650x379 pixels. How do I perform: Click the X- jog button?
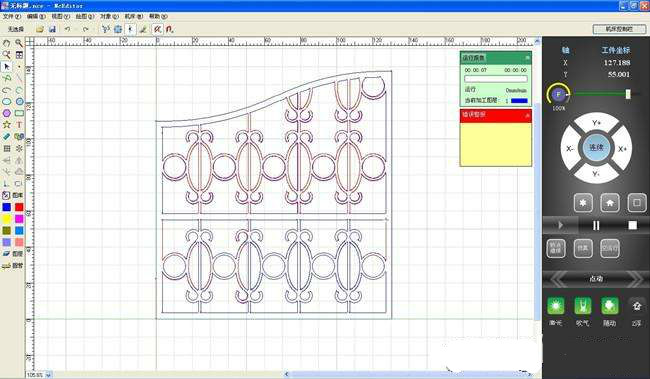pyautogui.click(x=570, y=148)
